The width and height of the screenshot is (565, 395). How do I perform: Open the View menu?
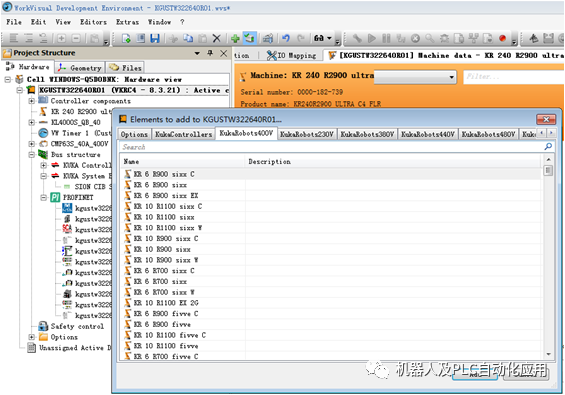pyautogui.click(x=63, y=22)
